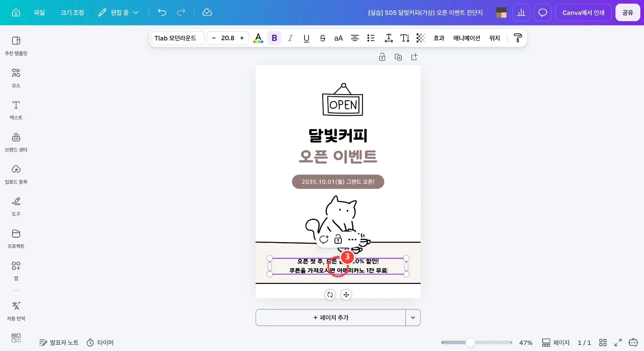Open the grid view icon

click(x=603, y=343)
